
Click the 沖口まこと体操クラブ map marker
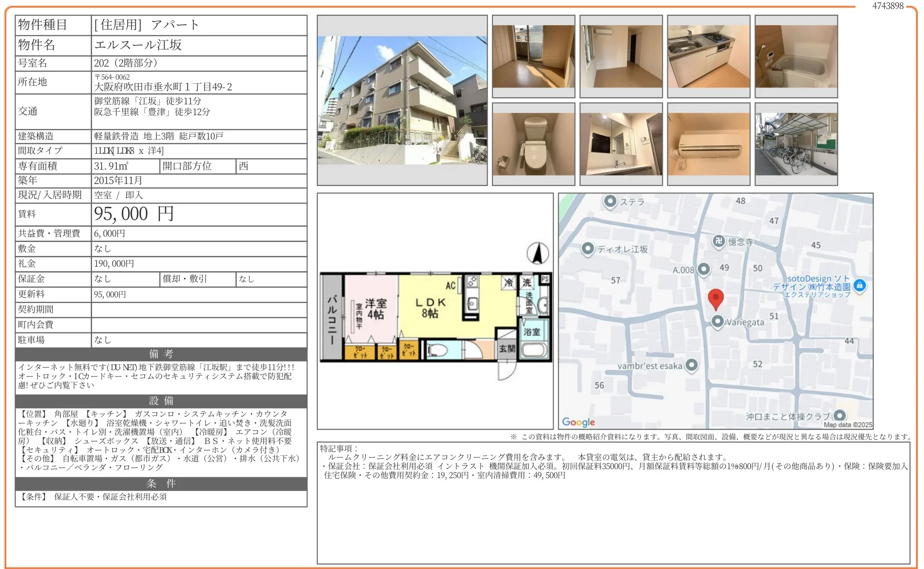tap(839, 415)
